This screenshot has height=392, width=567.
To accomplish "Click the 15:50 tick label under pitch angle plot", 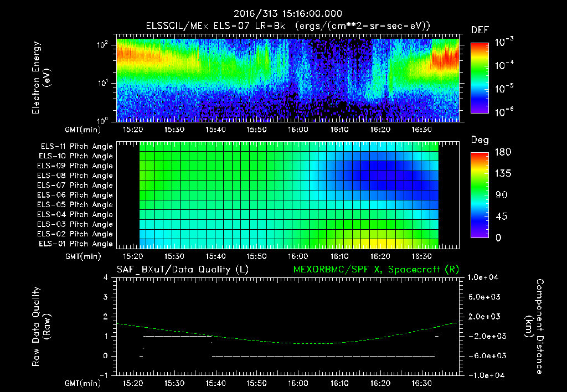I will pos(256,257).
